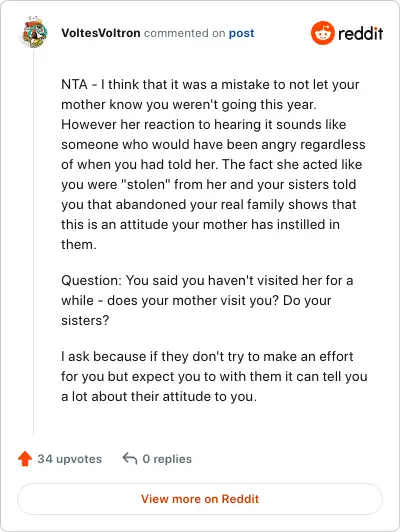Click the "0 replies" label

click(x=167, y=459)
